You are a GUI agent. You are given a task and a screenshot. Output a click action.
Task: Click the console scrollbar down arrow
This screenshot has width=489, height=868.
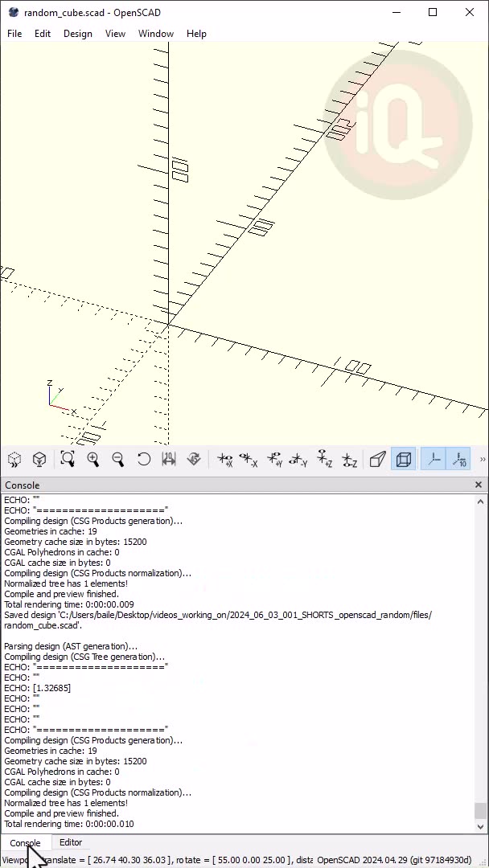pyautogui.click(x=480, y=826)
